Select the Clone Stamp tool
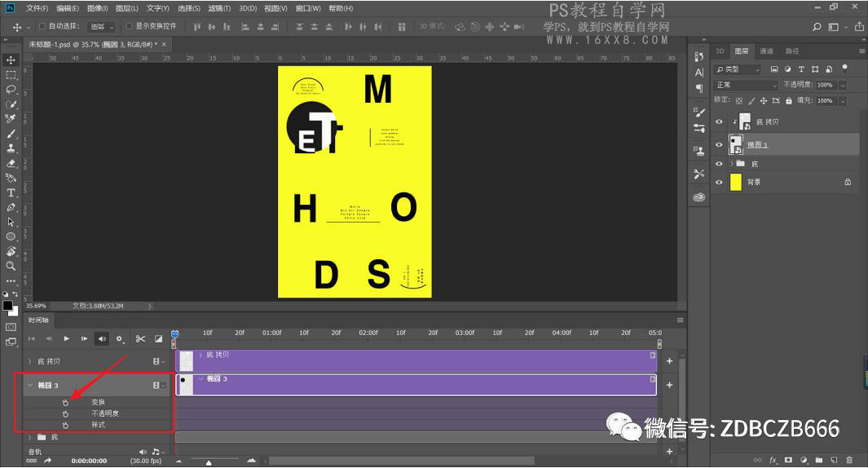Viewport: 868px width, 468px height. point(11,148)
